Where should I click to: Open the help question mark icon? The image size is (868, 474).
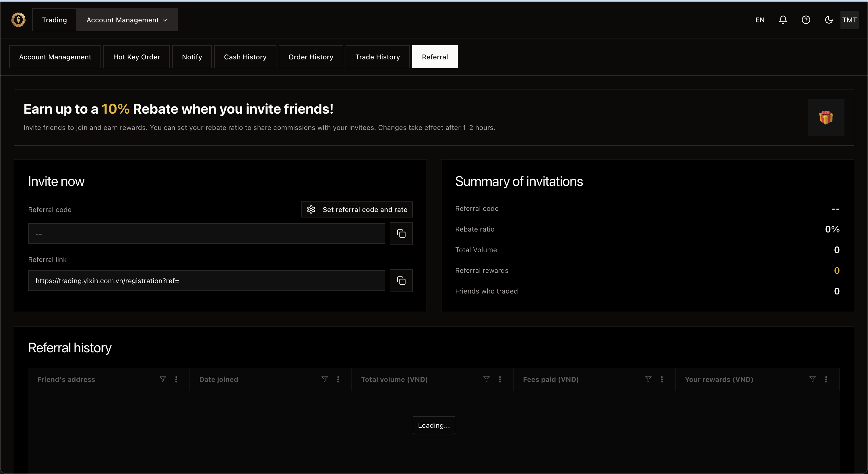(806, 20)
